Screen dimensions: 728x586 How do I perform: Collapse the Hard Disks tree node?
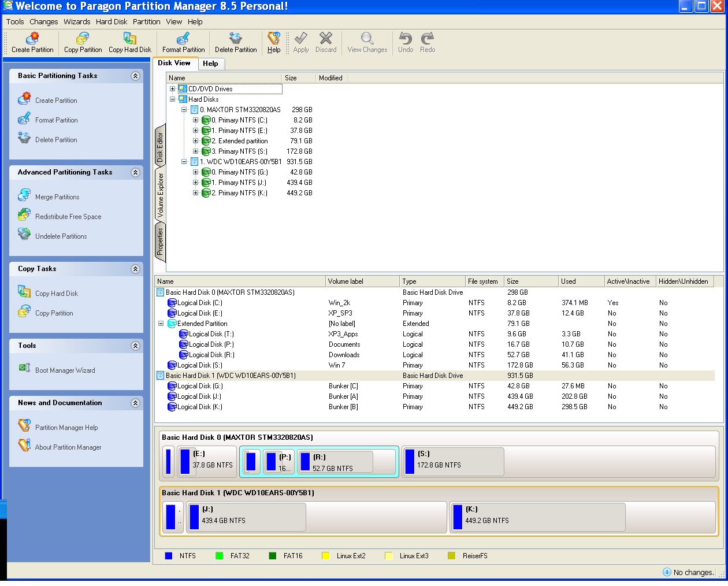coord(172,99)
